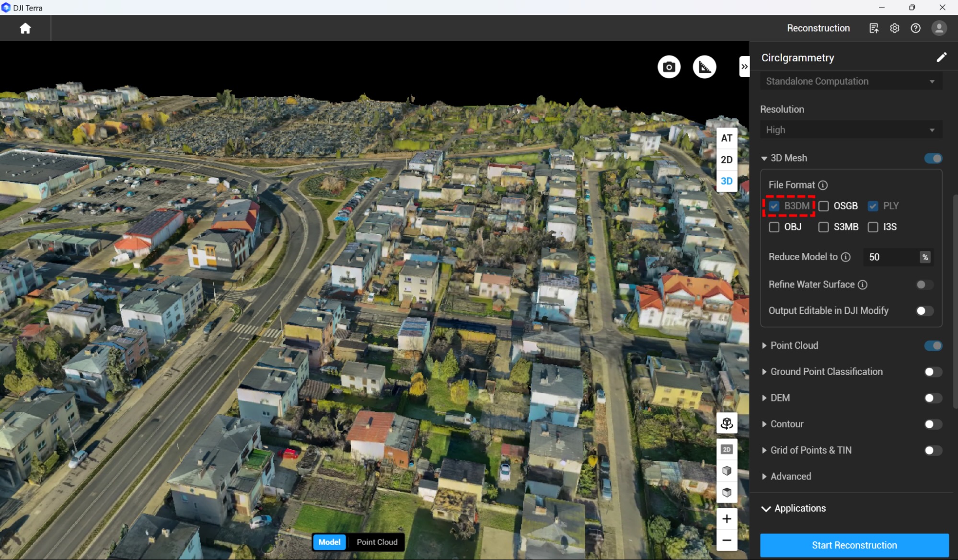The height and width of the screenshot is (560, 958).
Task: Turn off the Point Cloud switch
Action: [933, 346]
